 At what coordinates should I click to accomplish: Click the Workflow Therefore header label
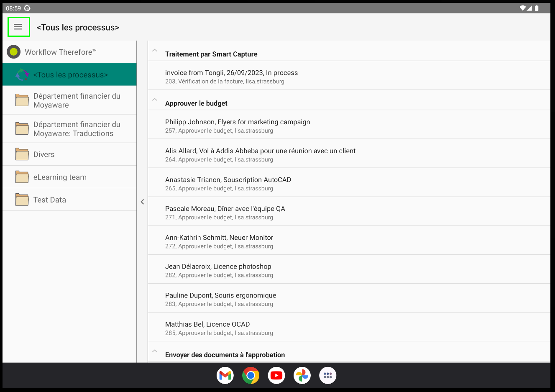[x=61, y=52]
